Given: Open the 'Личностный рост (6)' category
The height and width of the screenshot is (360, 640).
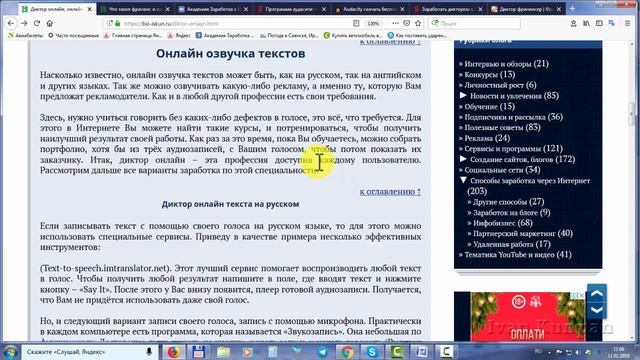Looking at the screenshot, I should (x=500, y=85).
